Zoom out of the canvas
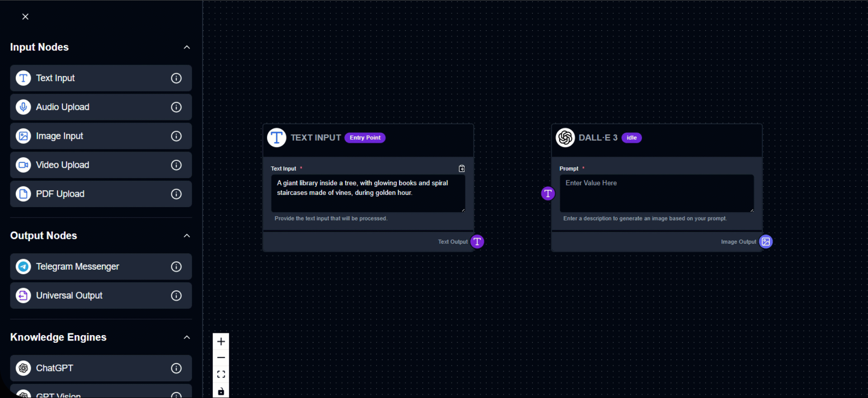The width and height of the screenshot is (868, 398). coord(221,358)
